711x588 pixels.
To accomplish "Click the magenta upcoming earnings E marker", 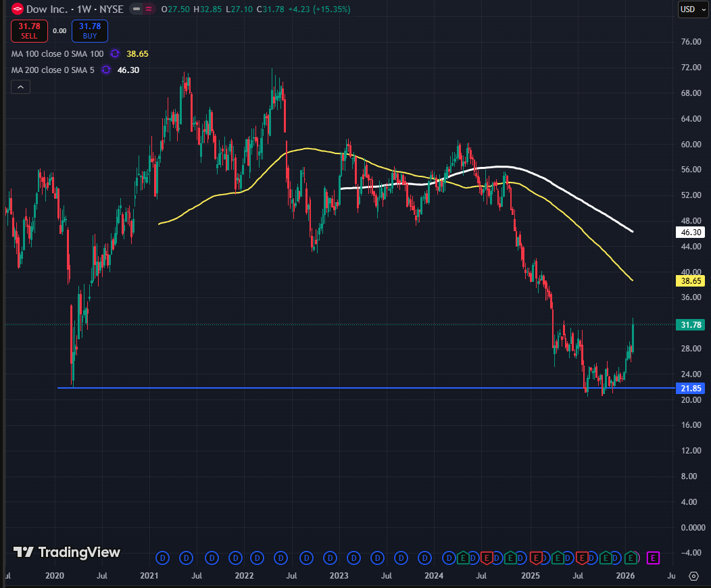I will (x=653, y=558).
